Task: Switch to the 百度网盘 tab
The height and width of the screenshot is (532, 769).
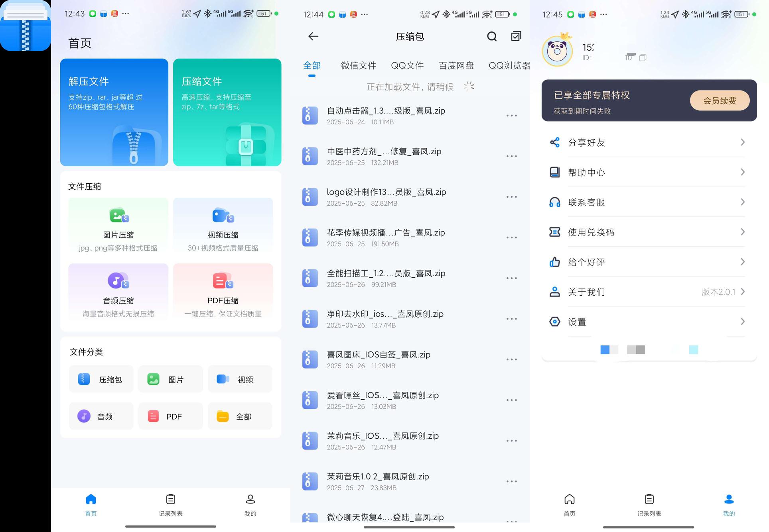Action: click(x=456, y=66)
